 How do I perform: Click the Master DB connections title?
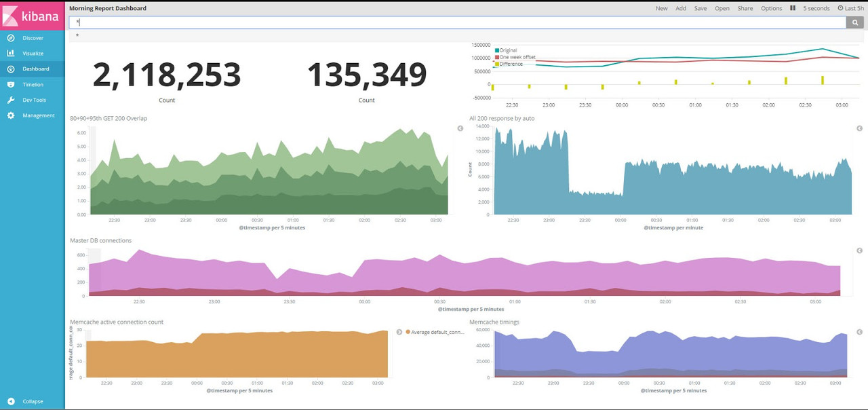100,240
